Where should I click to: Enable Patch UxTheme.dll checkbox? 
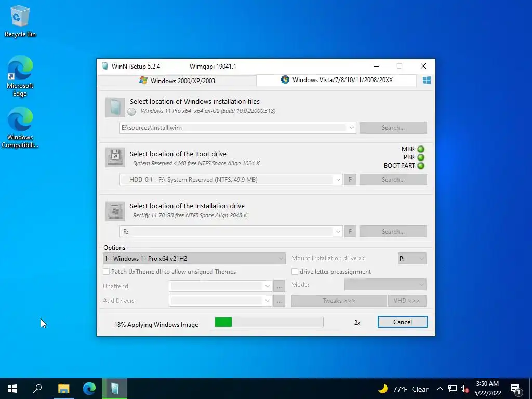tap(106, 271)
